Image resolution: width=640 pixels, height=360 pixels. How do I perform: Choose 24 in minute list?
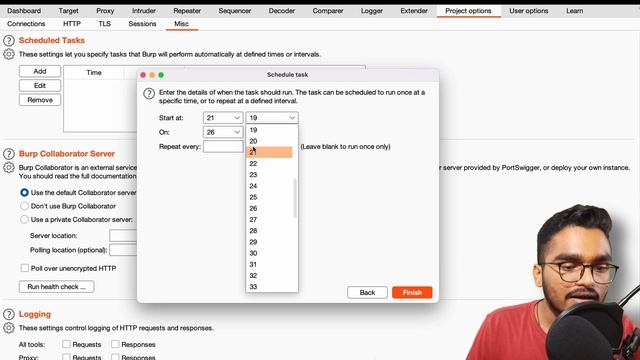269,186
